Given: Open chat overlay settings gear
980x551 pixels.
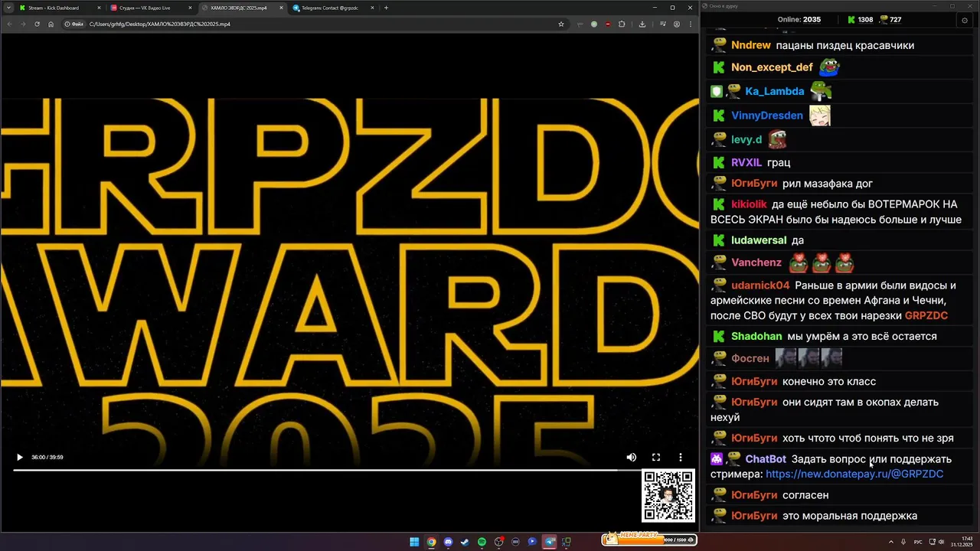Looking at the screenshot, I should pos(964,20).
